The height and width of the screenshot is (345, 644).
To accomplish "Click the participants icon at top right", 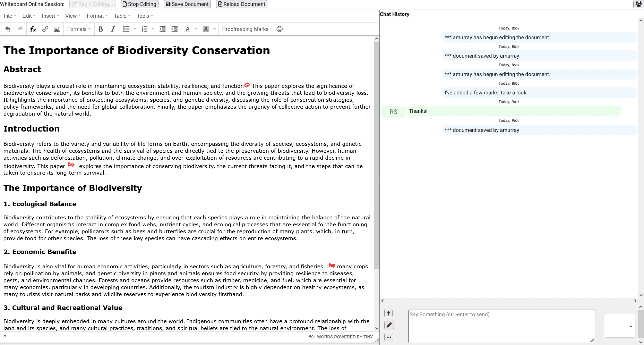I will click(638, 4).
